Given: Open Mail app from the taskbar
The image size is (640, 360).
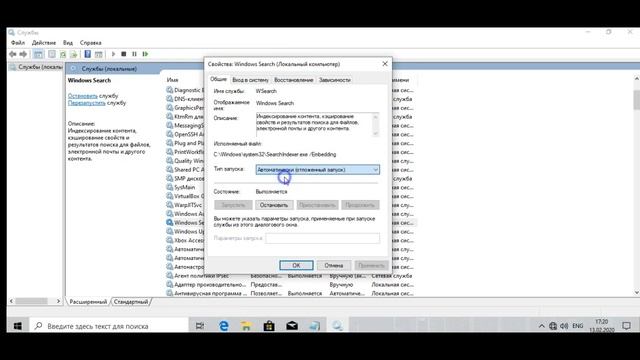Looking at the screenshot, I should coord(292,326).
